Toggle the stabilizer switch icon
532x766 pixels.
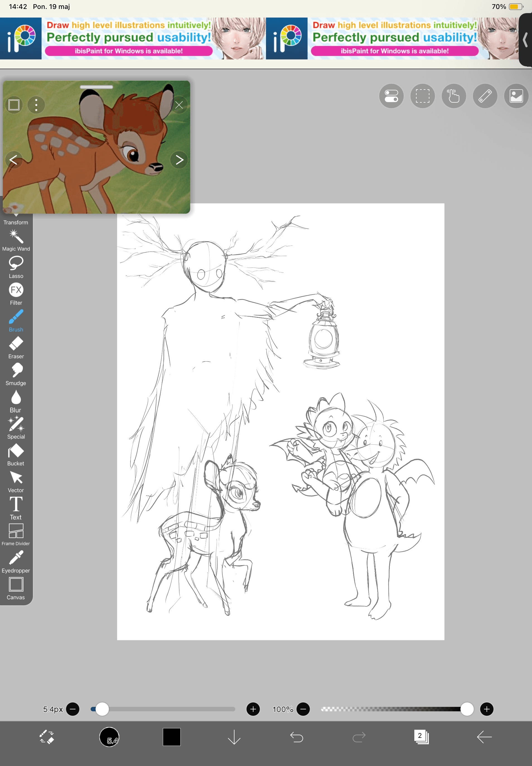tap(391, 96)
